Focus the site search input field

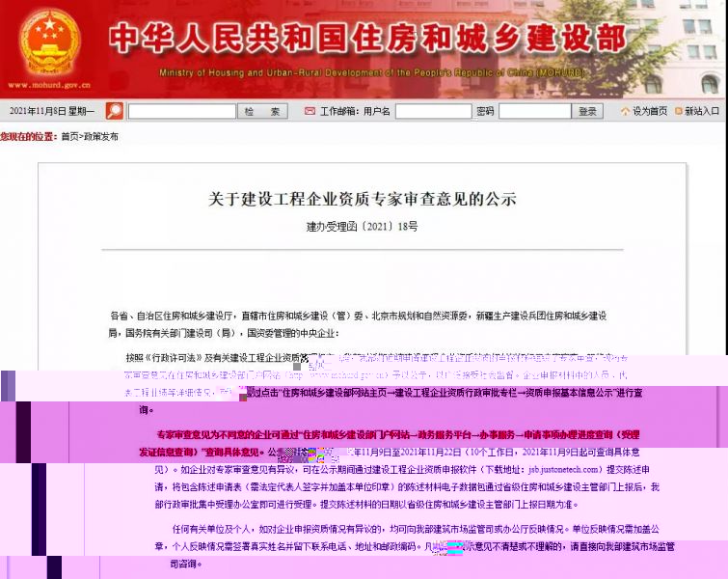pyautogui.click(x=182, y=112)
